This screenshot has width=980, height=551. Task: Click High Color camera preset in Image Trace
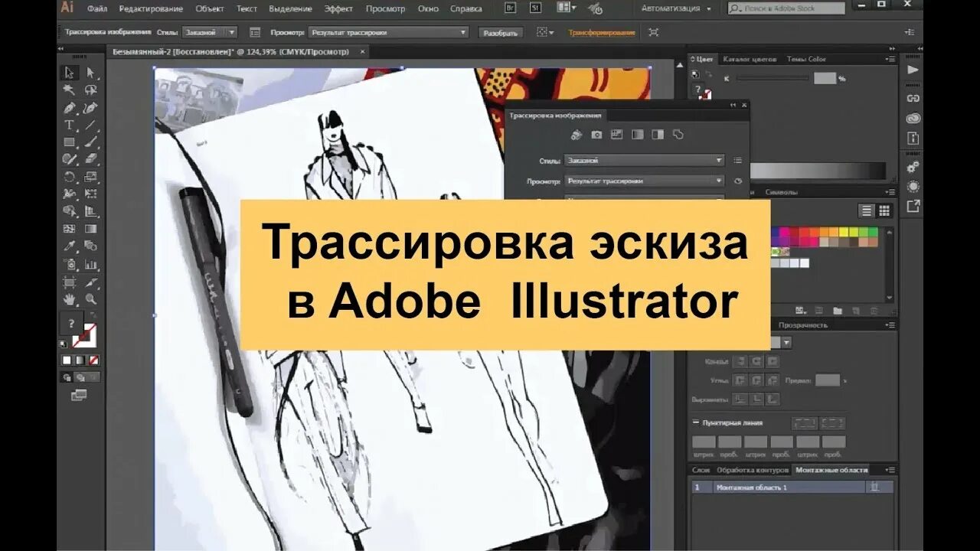[x=596, y=135]
